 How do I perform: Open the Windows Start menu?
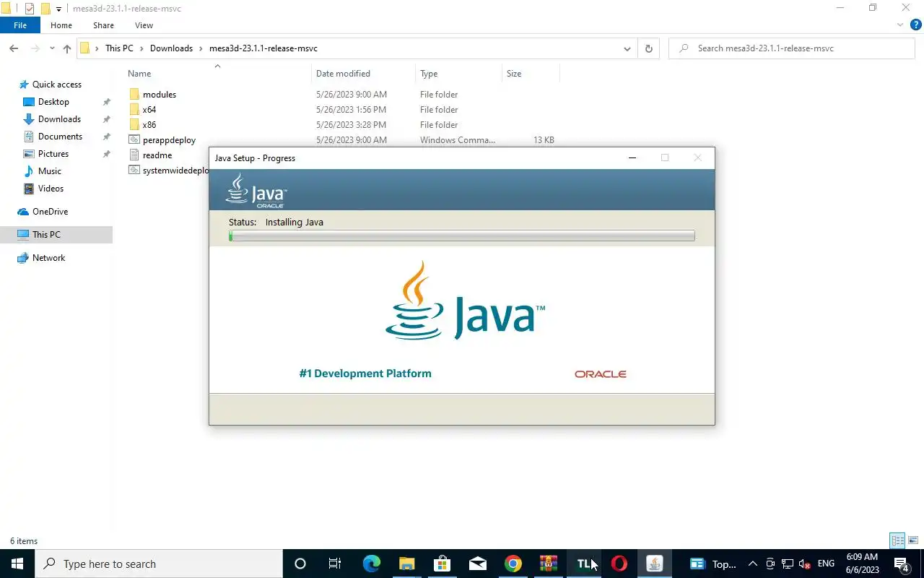tap(17, 564)
